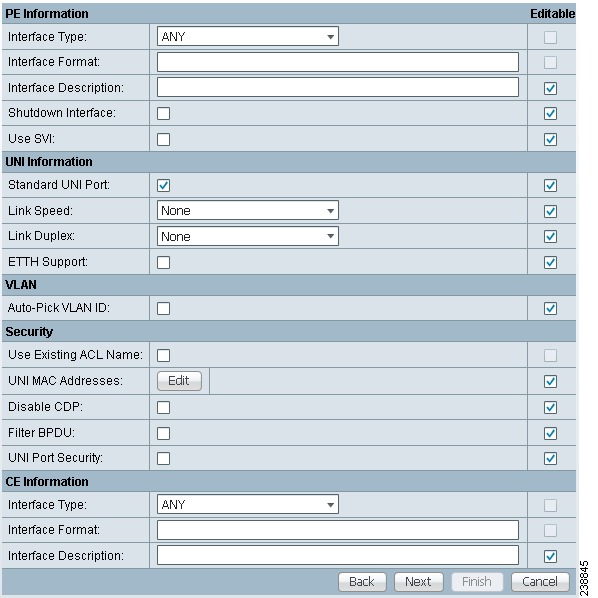Click the Next button

(x=418, y=582)
